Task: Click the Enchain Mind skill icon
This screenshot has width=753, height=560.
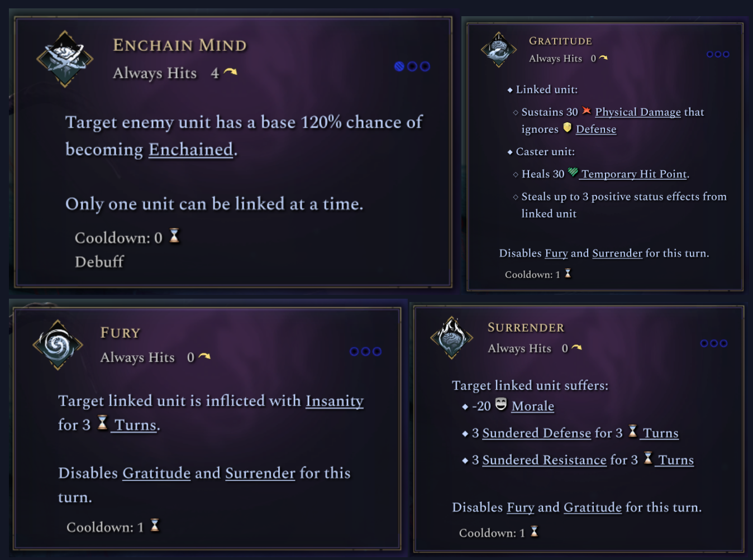Action: point(65,59)
